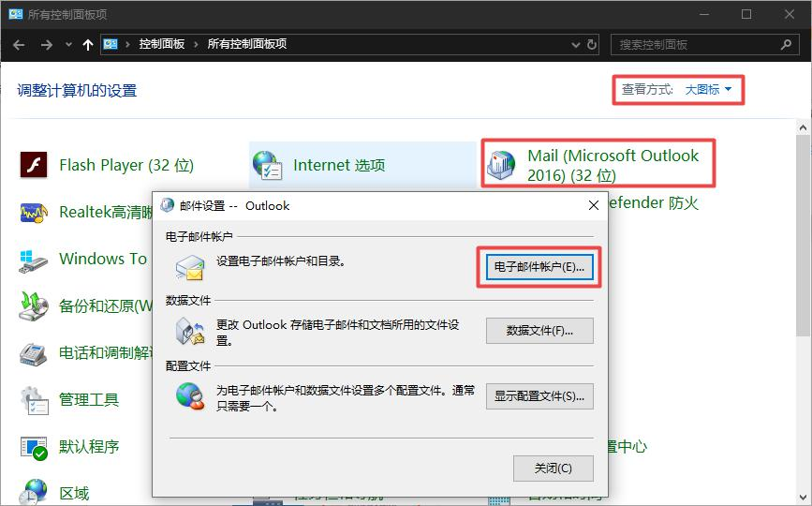Click the 电子邮件帐户(E)... button
This screenshot has height=506, width=812.
coord(539,267)
